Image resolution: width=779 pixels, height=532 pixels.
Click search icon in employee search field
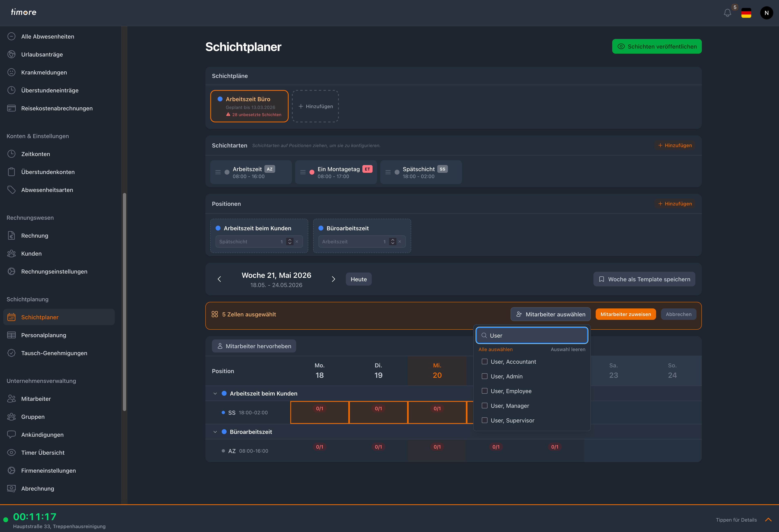484,335
